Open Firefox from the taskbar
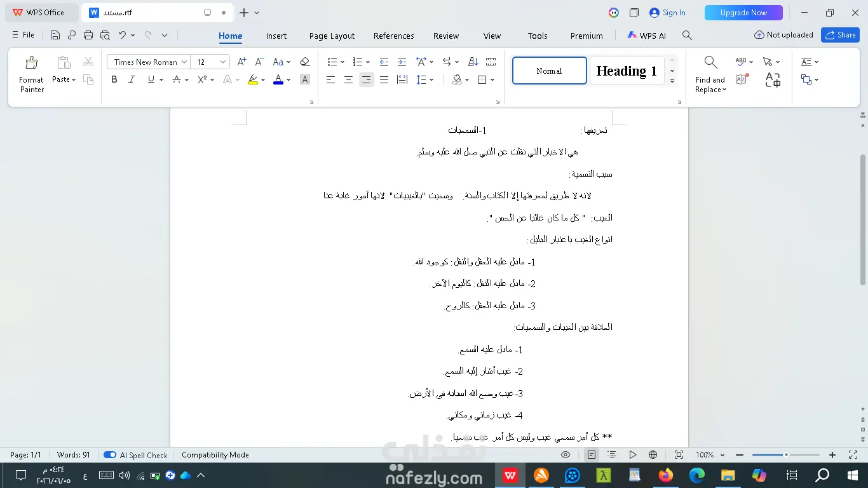The image size is (868, 488). (666, 475)
